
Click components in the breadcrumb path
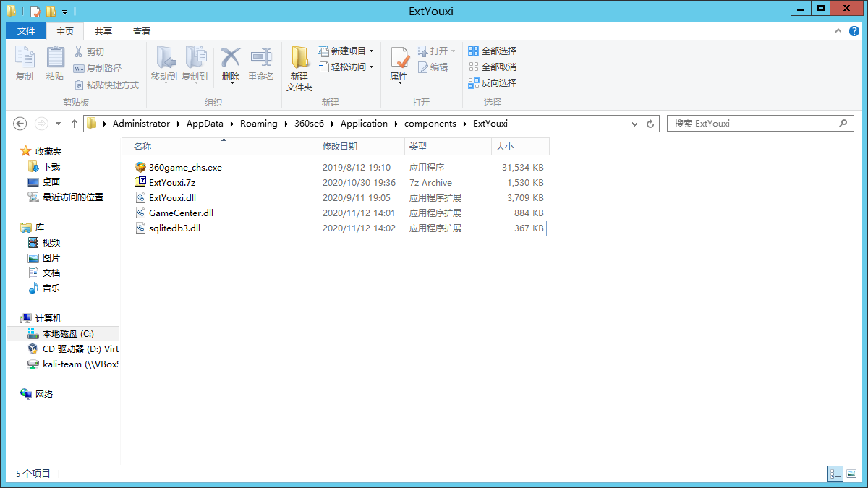(x=430, y=124)
